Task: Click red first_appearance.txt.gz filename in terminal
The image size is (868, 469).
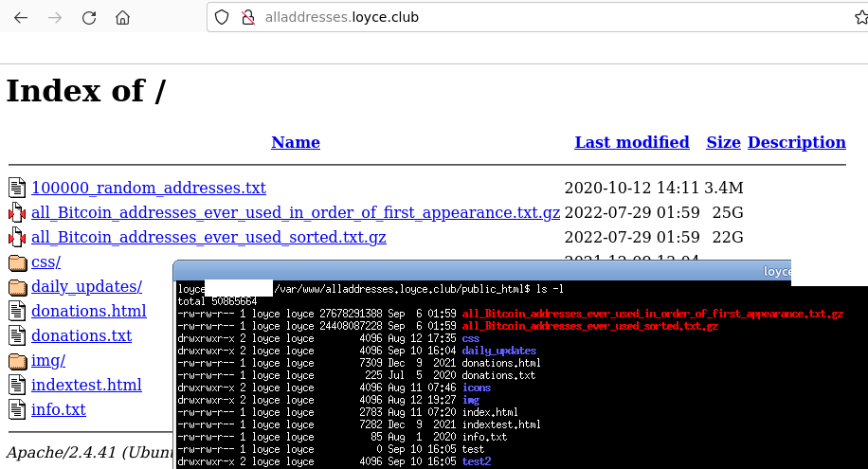Action: point(653,314)
